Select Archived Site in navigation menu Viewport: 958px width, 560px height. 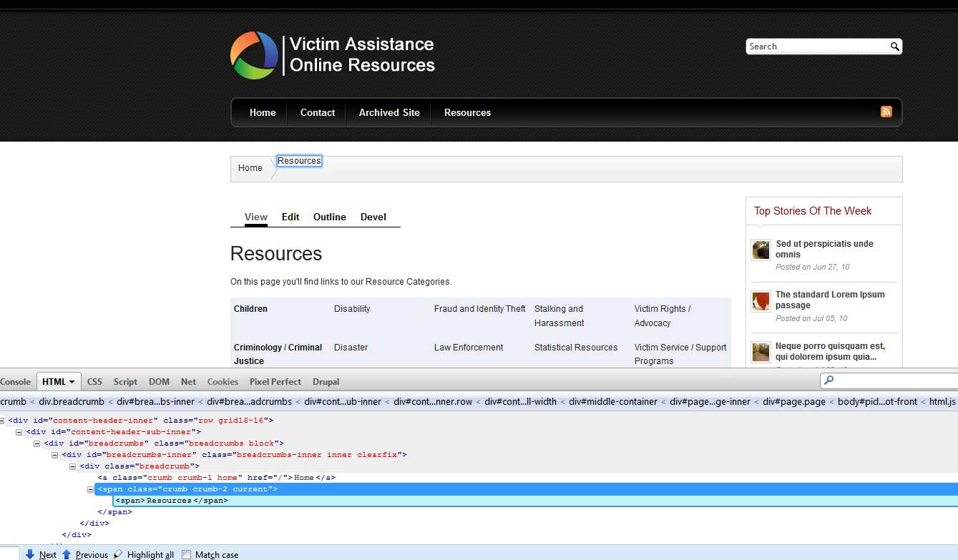point(389,112)
